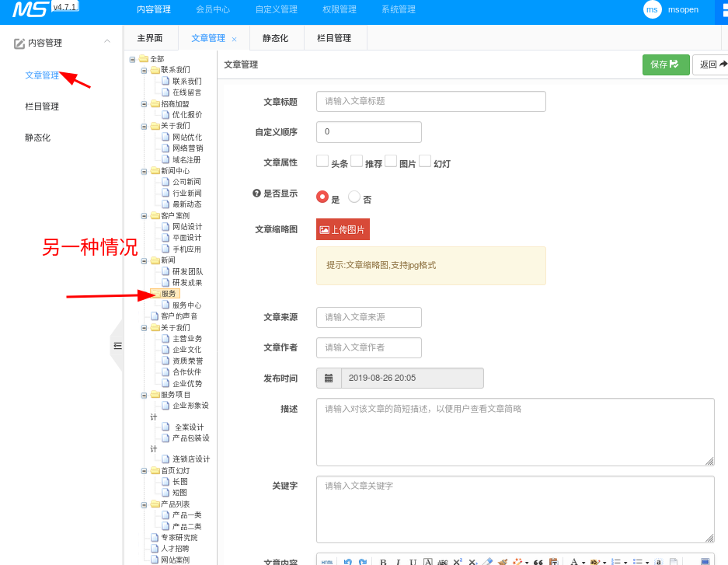Screen dimensions: 728x565
Task: Click the font color A icon
Action: 574,562
